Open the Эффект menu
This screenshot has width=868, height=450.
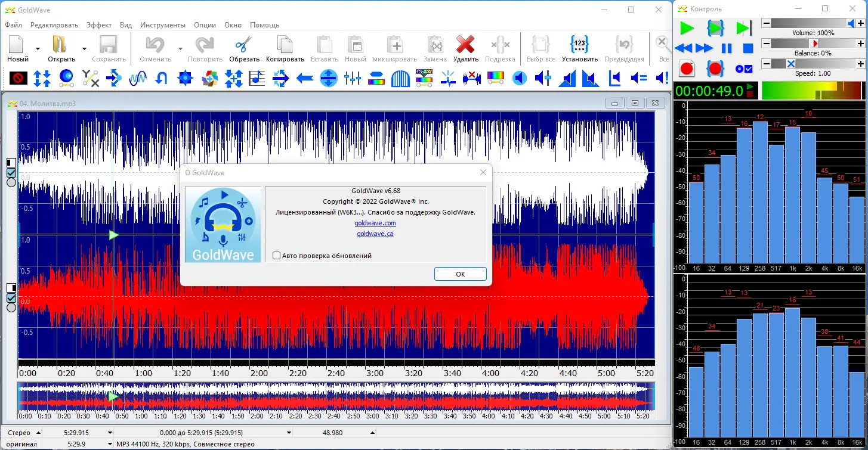click(99, 25)
